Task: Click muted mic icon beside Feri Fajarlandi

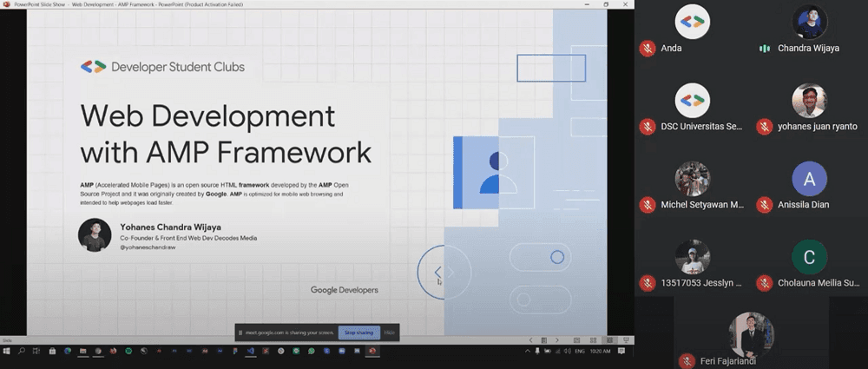Action: (x=687, y=360)
